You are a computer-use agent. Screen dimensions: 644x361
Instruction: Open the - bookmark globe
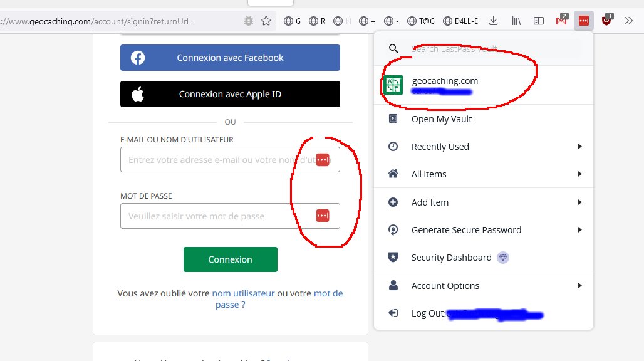[392, 21]
